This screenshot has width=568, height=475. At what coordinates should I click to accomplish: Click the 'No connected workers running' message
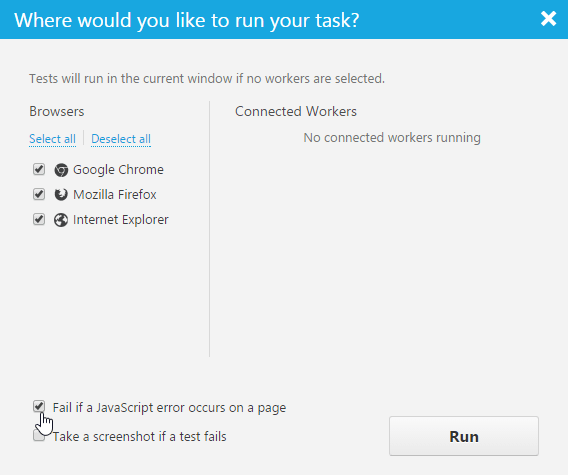click(x=392, y=138)
